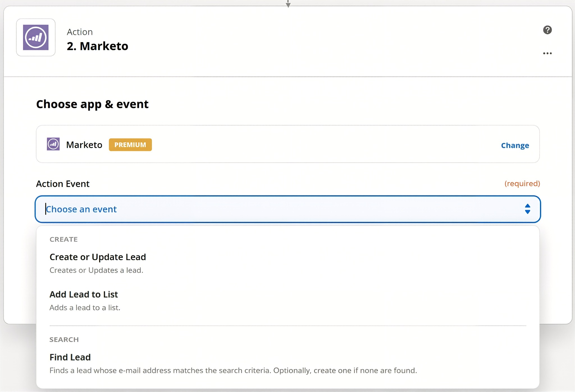This screenshot has width=575, height=392.
Task: Click the '(required)' indicator text
Action: [522, 183]
